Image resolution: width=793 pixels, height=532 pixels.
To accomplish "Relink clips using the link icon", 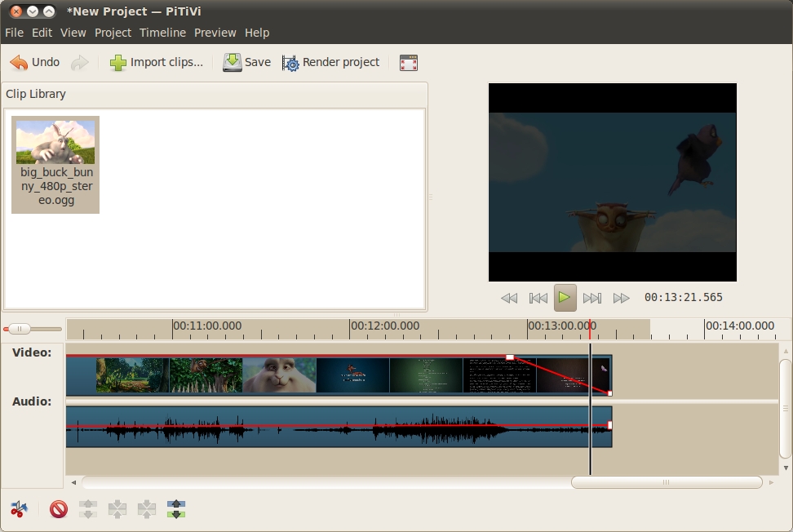I will (x=117, y=508).
